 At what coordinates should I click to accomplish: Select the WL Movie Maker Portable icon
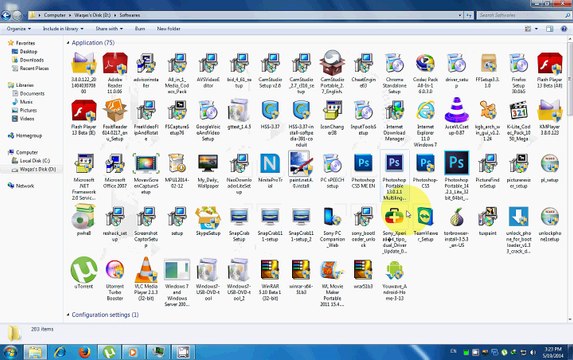(332, 270)
